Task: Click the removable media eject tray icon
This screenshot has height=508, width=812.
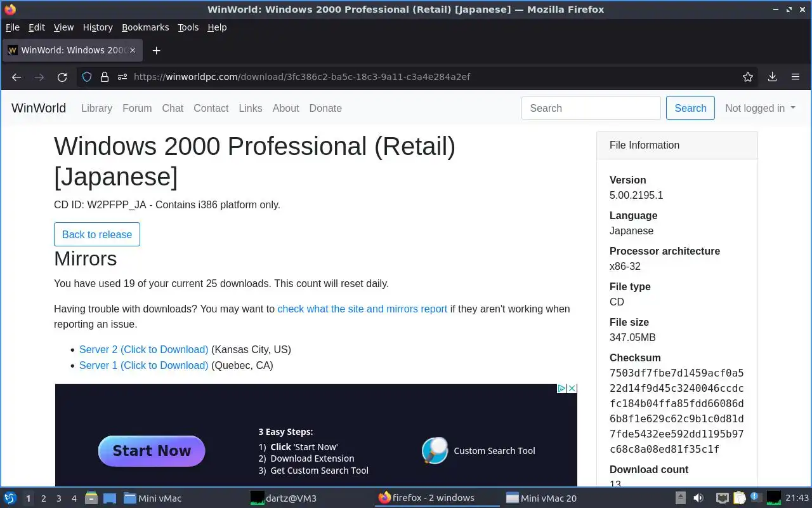Action: coord(680,498)
